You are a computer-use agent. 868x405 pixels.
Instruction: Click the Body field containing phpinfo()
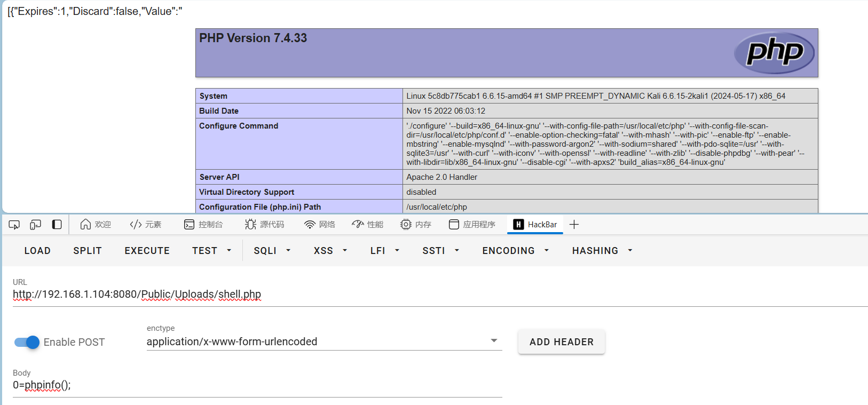pos(257,385)
